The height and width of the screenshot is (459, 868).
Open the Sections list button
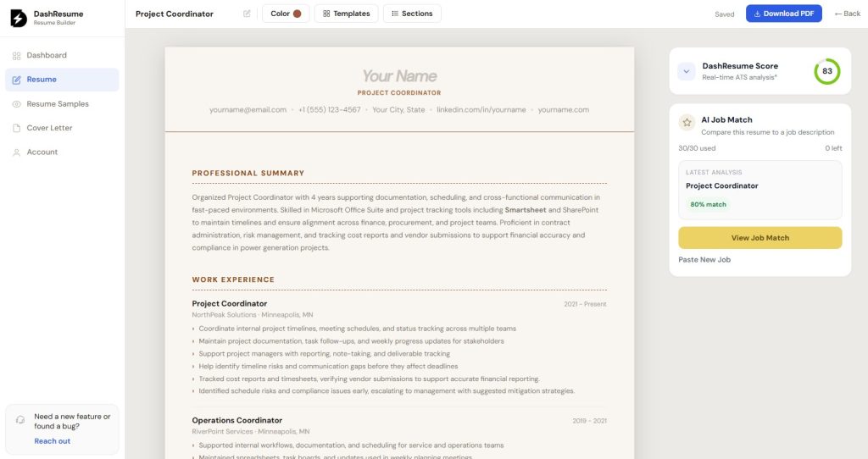pos(412,14)
